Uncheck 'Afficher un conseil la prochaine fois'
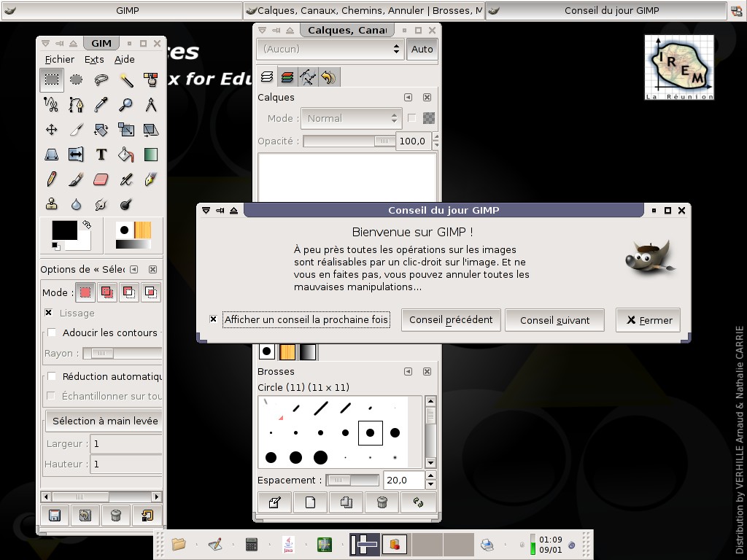 213,319
